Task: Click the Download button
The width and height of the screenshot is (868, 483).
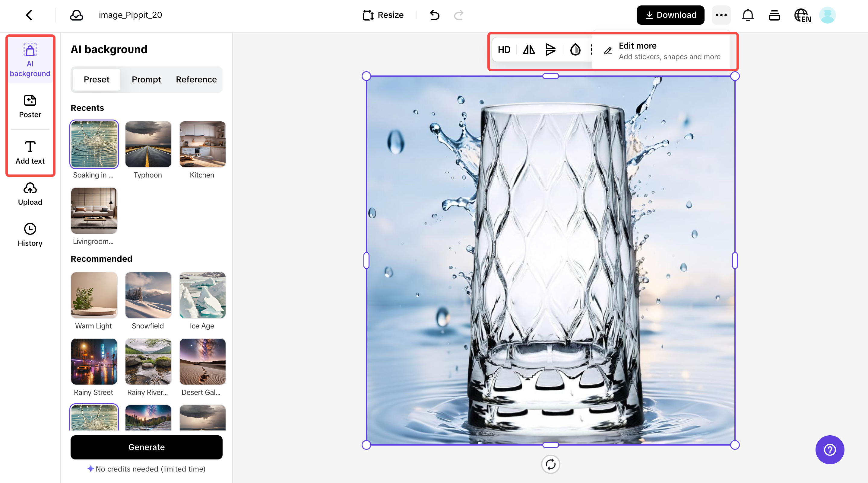Action: point(670,15)
